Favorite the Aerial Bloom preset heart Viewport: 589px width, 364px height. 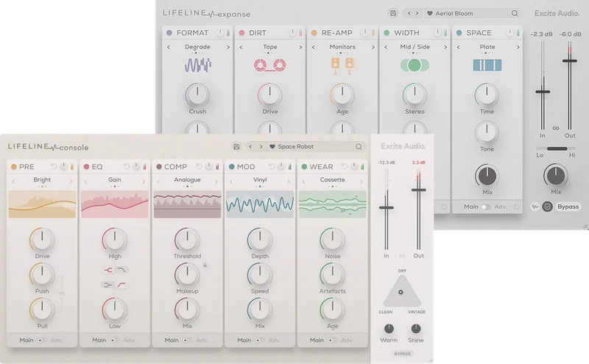click(430, 13)
